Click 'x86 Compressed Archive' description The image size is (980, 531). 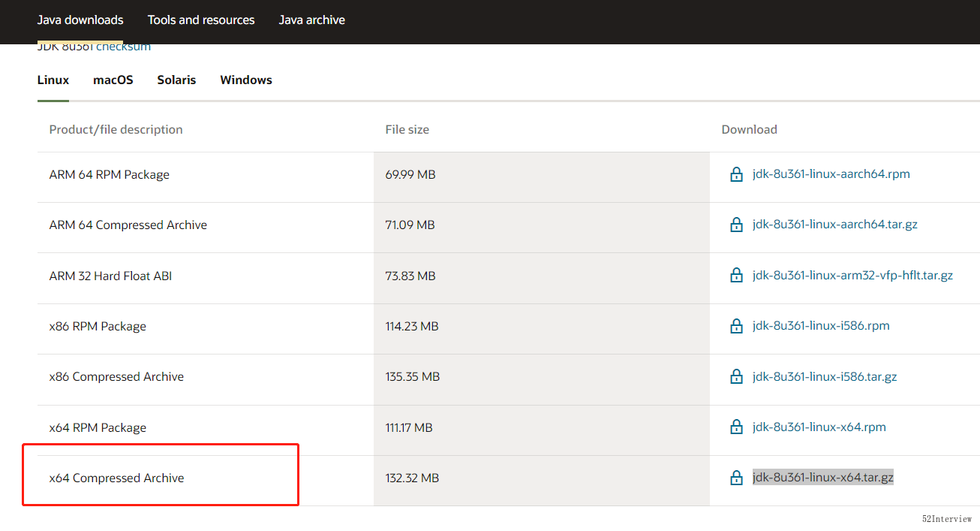[x=116, y=376]
